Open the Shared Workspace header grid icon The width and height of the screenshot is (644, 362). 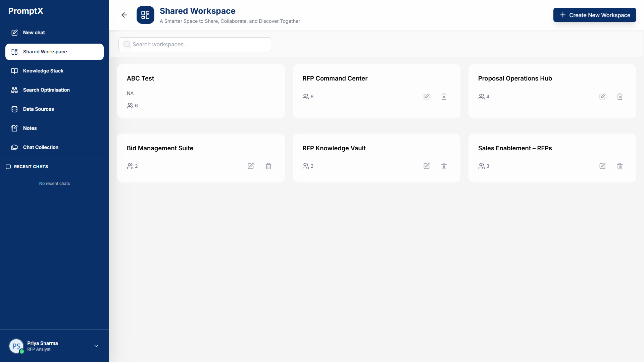click(x=145, y=15)
